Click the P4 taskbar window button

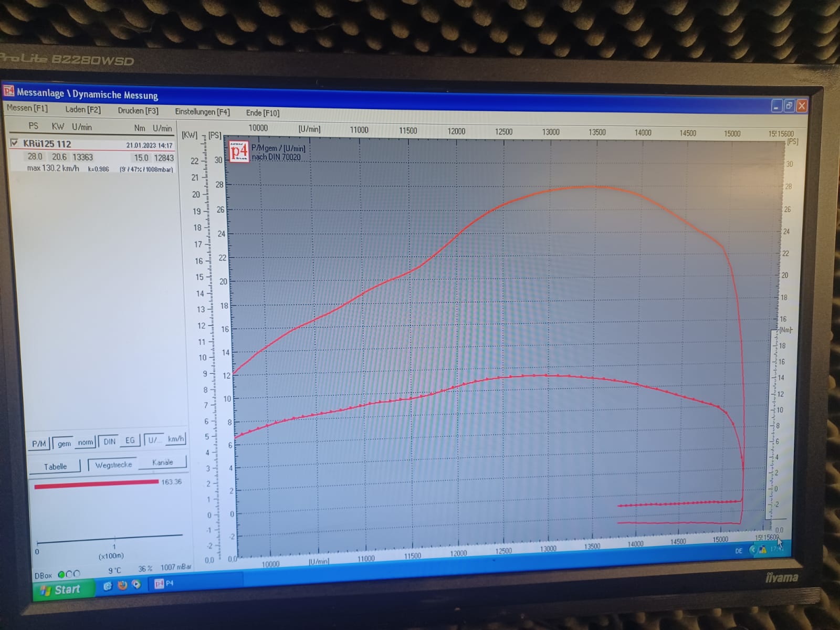pos(164,583)
